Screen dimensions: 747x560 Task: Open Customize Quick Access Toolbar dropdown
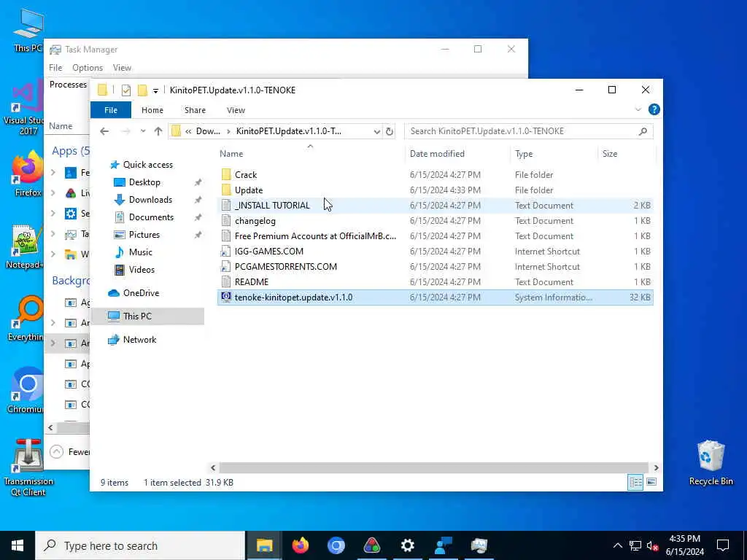[155, 90]
